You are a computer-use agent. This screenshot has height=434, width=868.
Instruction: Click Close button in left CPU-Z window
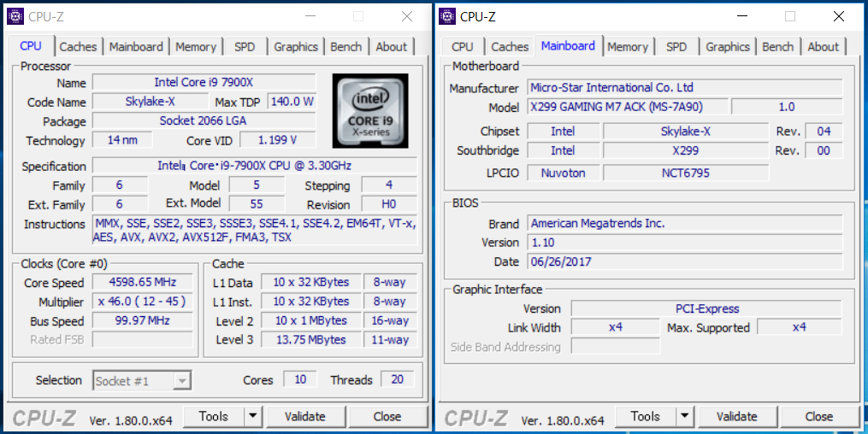387,416
